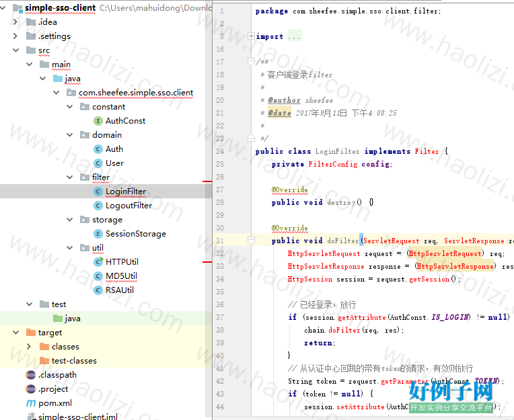Click the .classpath Eclipse file icon
514x420 pixels.
(30, 375)
